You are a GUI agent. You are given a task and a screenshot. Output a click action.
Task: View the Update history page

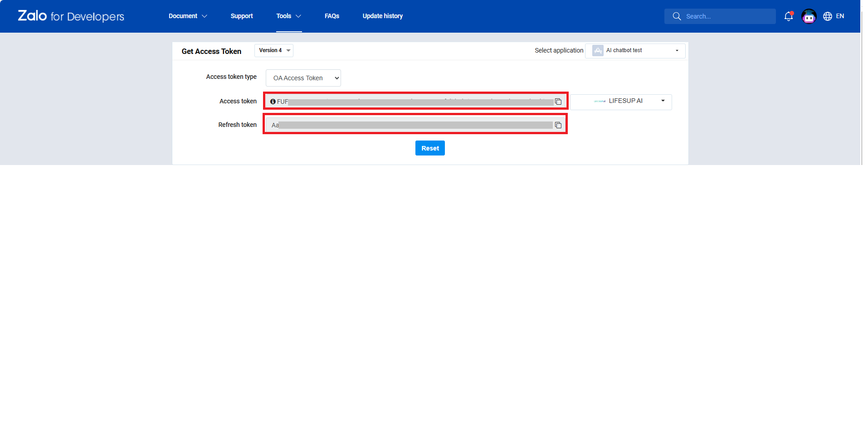(382, 16)
